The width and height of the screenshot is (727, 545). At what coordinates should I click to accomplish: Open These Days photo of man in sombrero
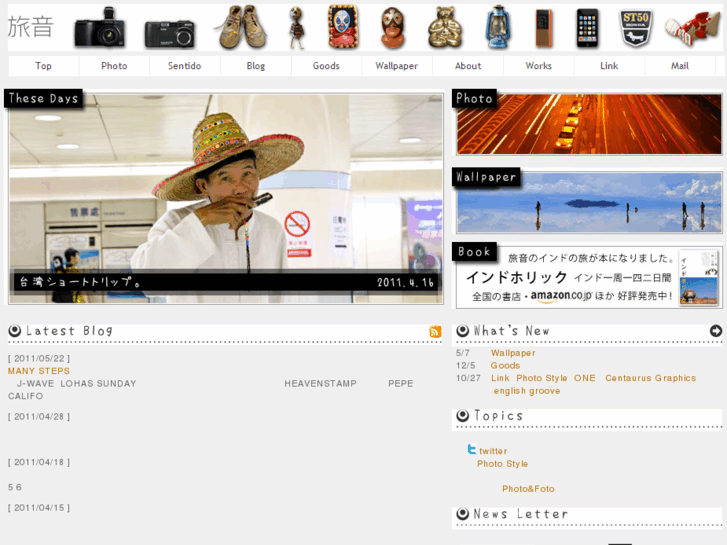[x=226, y=199]
